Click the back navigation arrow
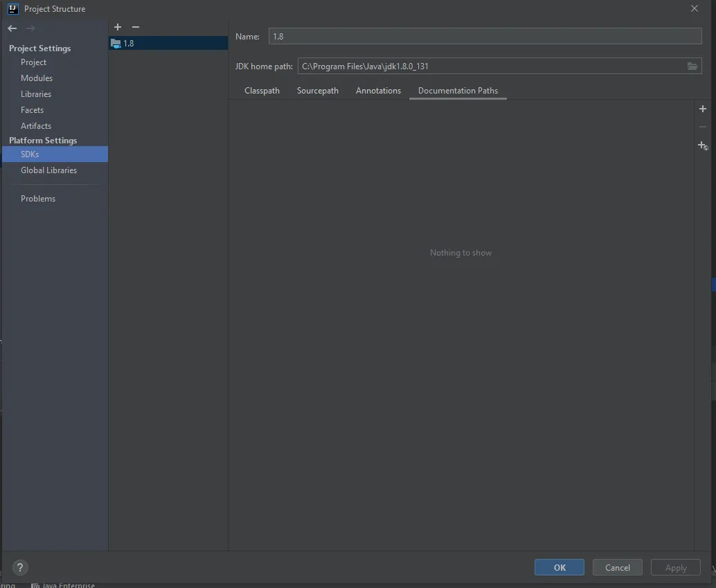Image resolution: width=716 pixels, height=588 pixels. (12, 28)
